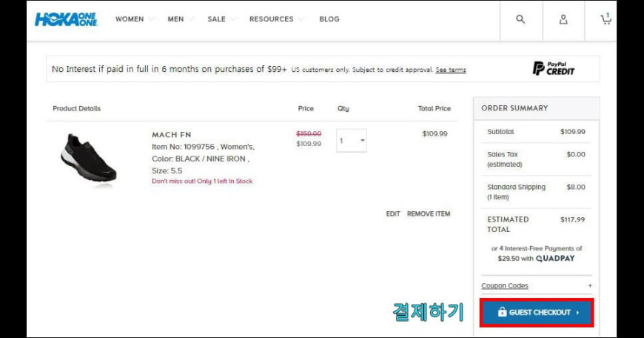The height and width of the screenshot is (338, 644).
Task: Click the ORDER SUMMARY heading
Action: point(514,108)
